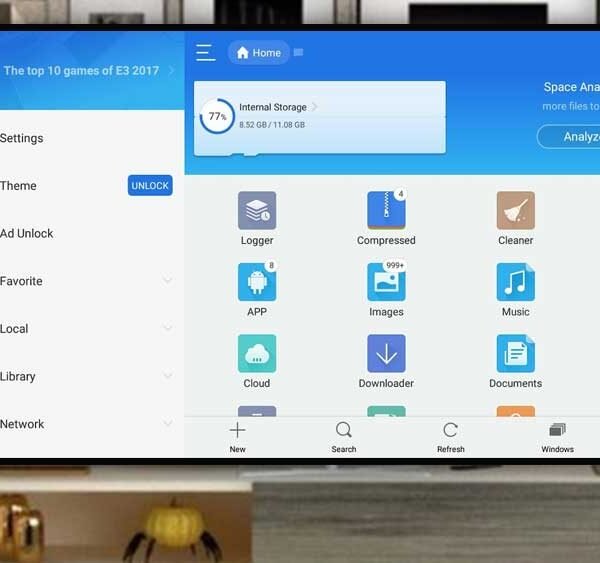Open the Cloud storage icon
Screen dimensions: 600x563
[x=257, y=353]
